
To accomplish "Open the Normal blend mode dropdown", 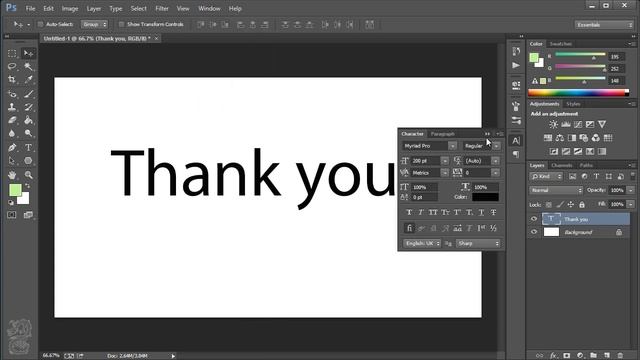I will pos(556,190).
